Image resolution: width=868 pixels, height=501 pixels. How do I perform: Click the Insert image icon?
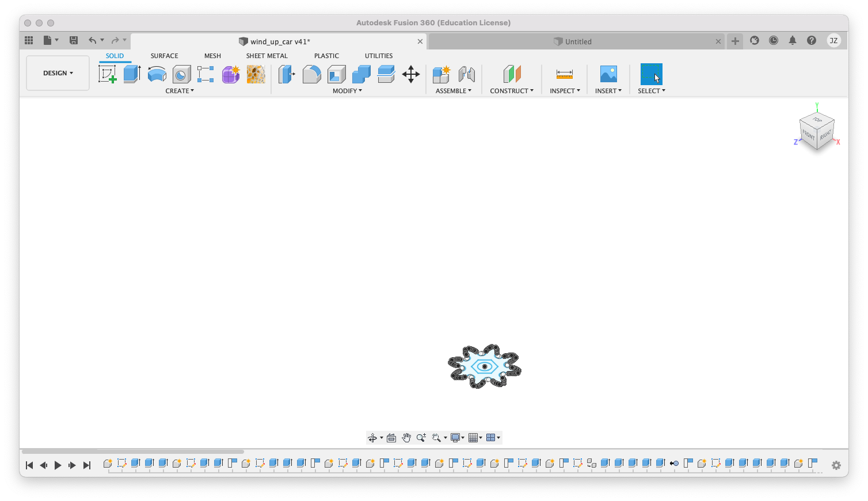coord(608,74)
